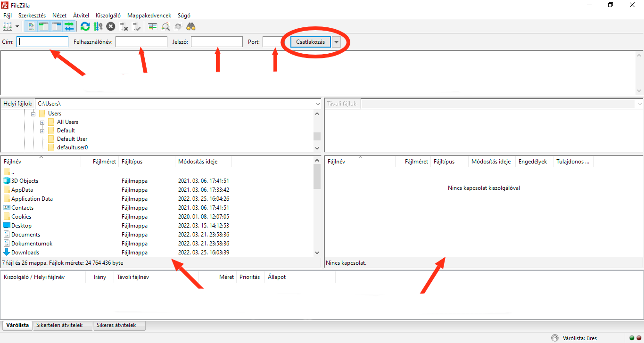This screenshot has height=343, width=644.
Task: Sort local list by Fájltípus column
Action: [x=147, y=162]
